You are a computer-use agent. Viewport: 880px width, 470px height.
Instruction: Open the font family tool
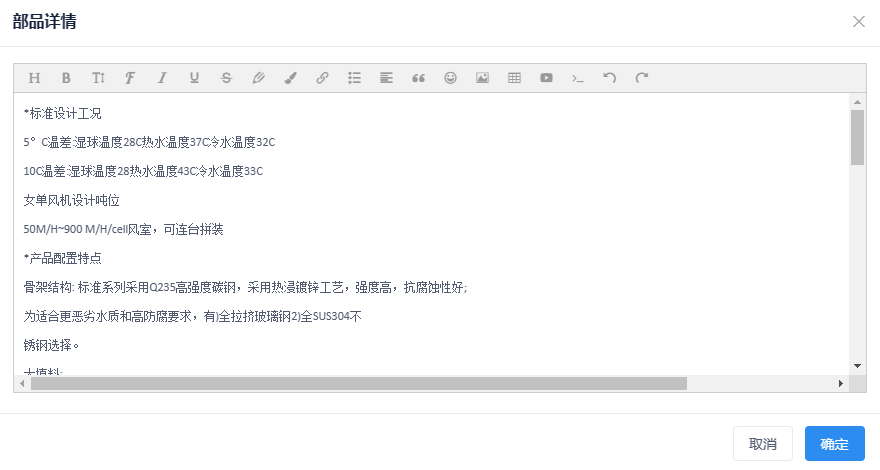point(130,78)
